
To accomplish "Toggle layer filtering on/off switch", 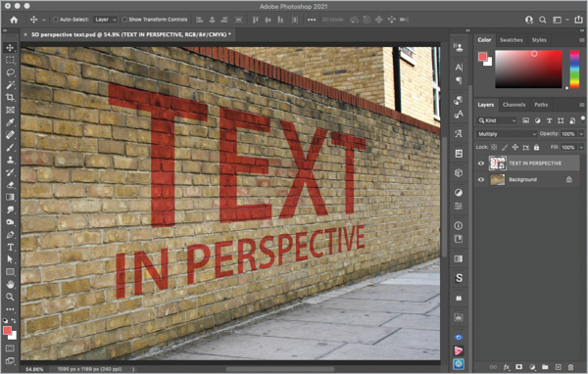I will tap(583, 119).
